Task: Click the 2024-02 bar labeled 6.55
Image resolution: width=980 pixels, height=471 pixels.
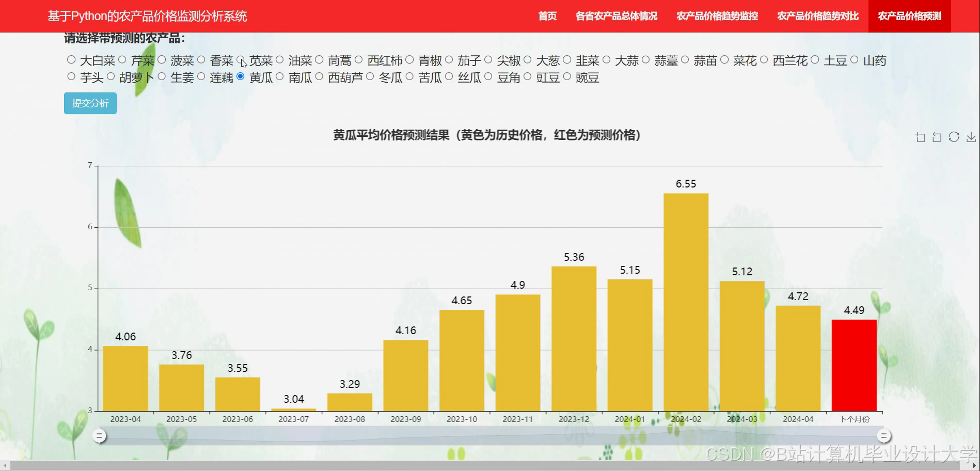Action: [686, 302]
